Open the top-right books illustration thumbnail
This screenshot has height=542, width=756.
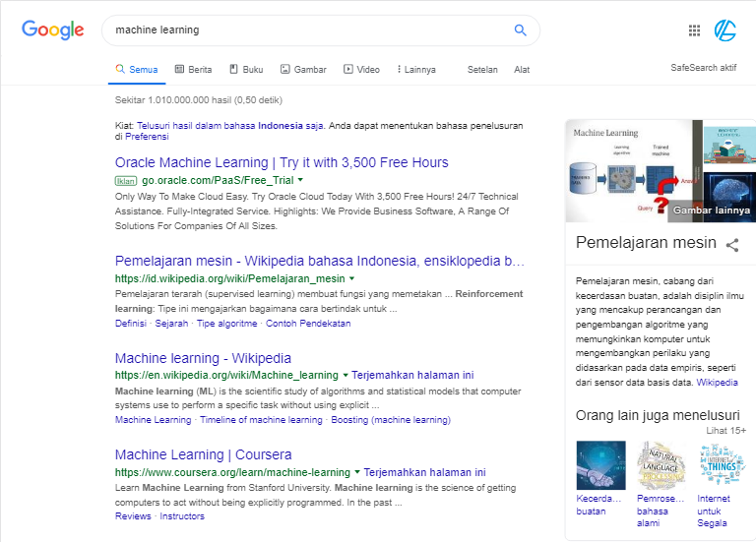point(729,145)
